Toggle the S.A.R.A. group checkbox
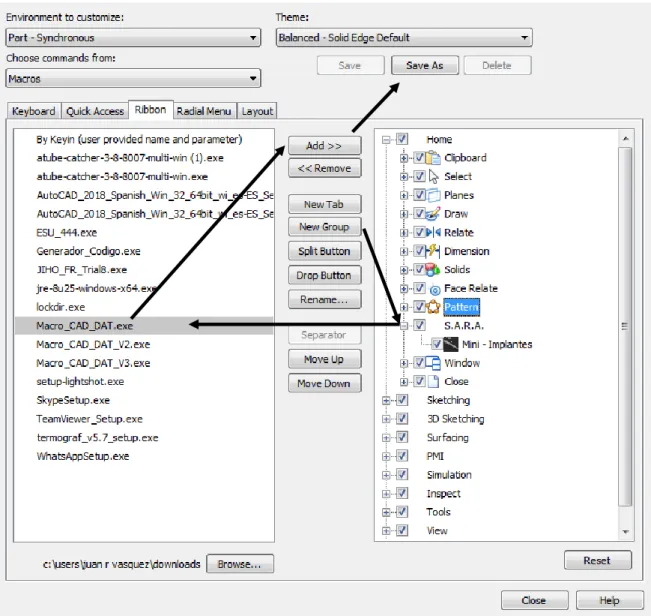This screenshot has height=616, width=651. (419, 325)
